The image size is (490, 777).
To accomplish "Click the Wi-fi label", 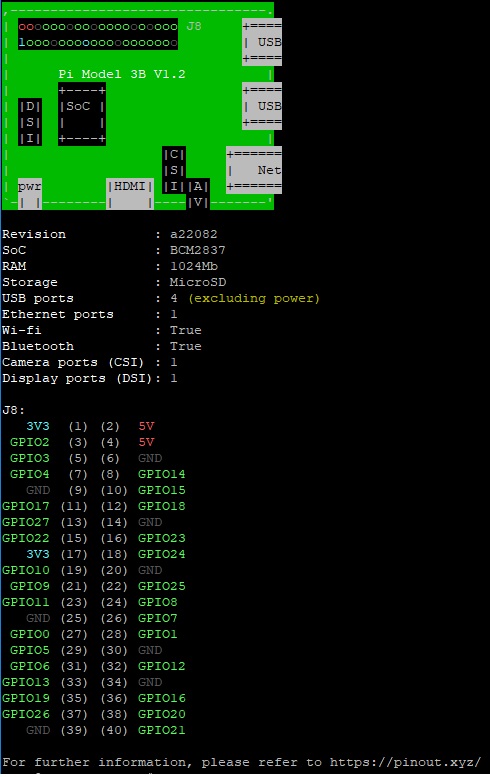I will (x=21, y=330).
